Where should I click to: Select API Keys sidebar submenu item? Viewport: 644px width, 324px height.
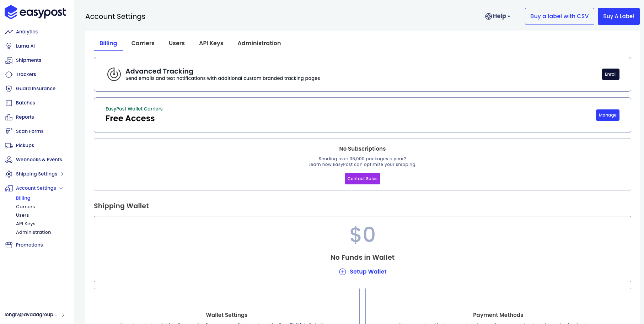(26, 224)
